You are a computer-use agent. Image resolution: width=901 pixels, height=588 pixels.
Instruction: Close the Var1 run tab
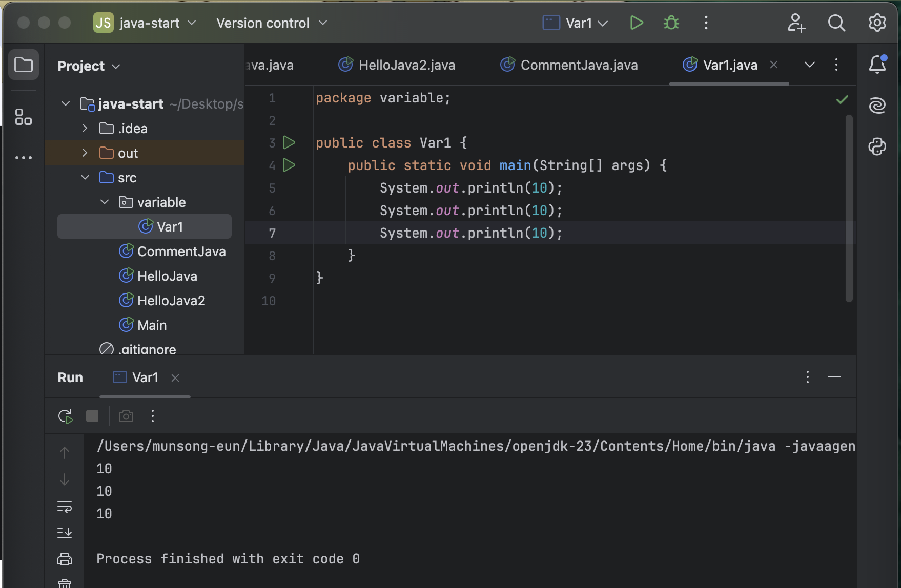(175, 378)
